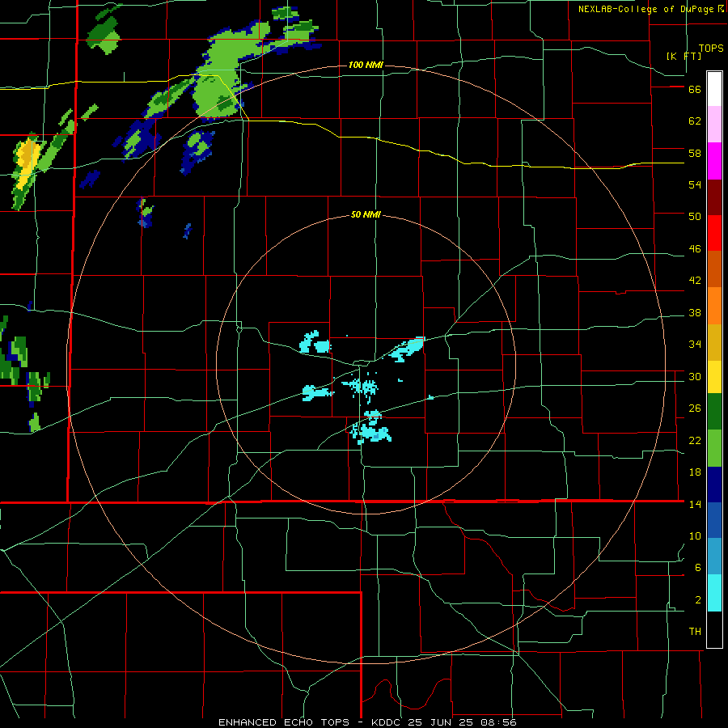The width and height of the screenshot is (728, 728).
Task: Click the legend value '46'
Action: pos(695,249)
